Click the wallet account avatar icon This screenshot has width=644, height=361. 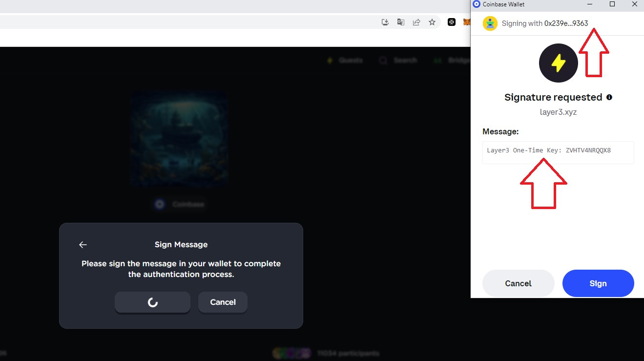[490, 23]
